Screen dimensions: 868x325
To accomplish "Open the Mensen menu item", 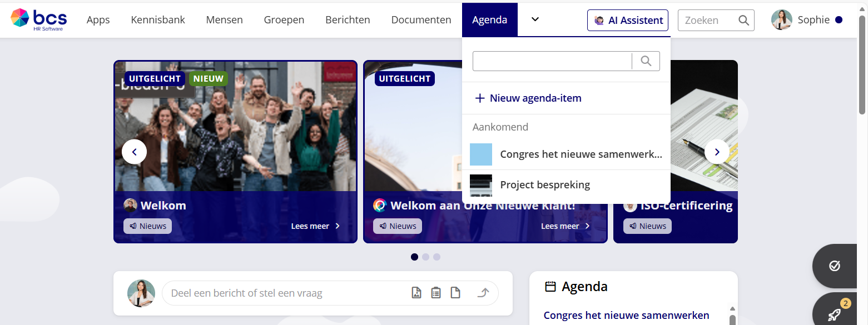I will (225, 20).
